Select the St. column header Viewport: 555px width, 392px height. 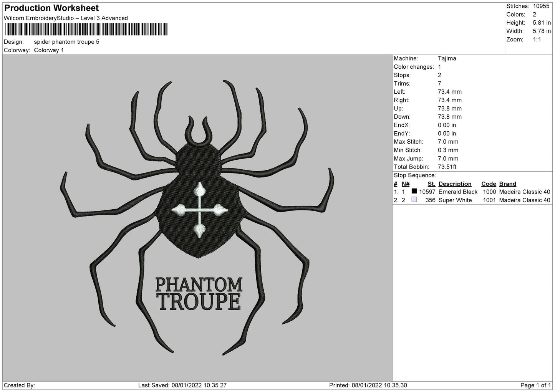click(431, 184)
